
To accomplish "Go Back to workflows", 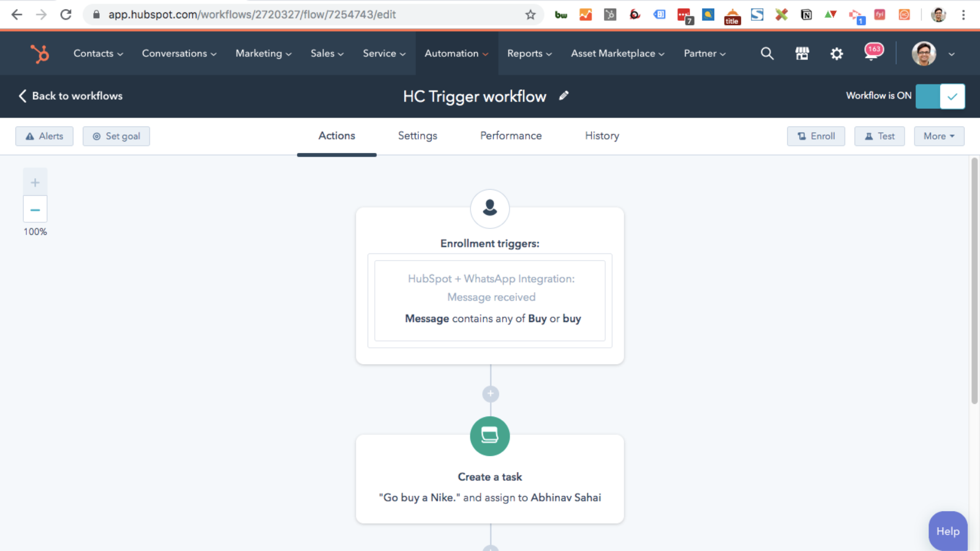I will pos(69,96).
